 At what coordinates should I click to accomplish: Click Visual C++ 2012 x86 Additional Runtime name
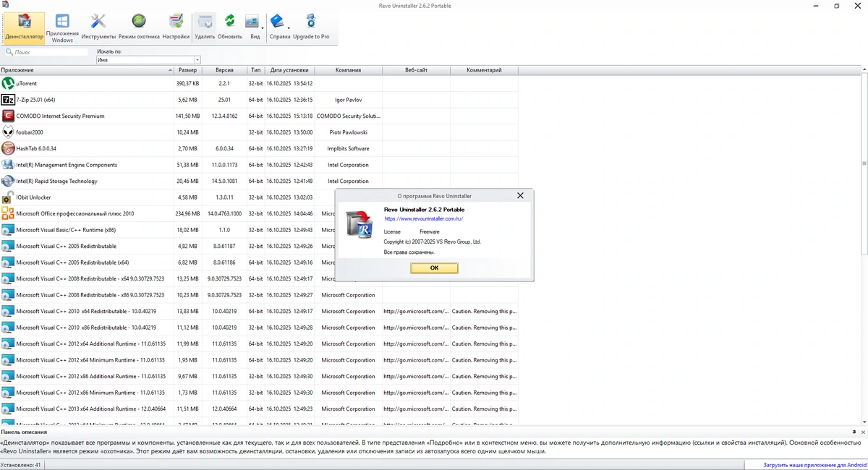coord(91,376)
